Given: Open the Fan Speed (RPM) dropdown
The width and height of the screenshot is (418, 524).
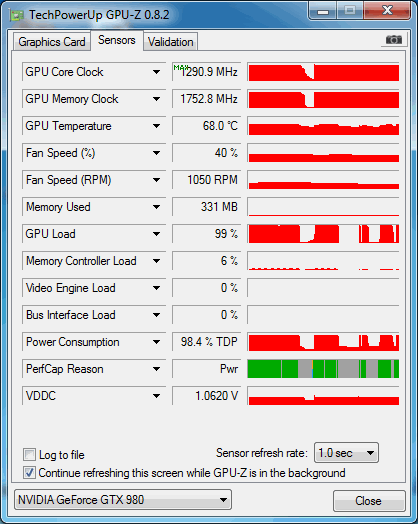Looking at the screenshot, I should 156,180.
